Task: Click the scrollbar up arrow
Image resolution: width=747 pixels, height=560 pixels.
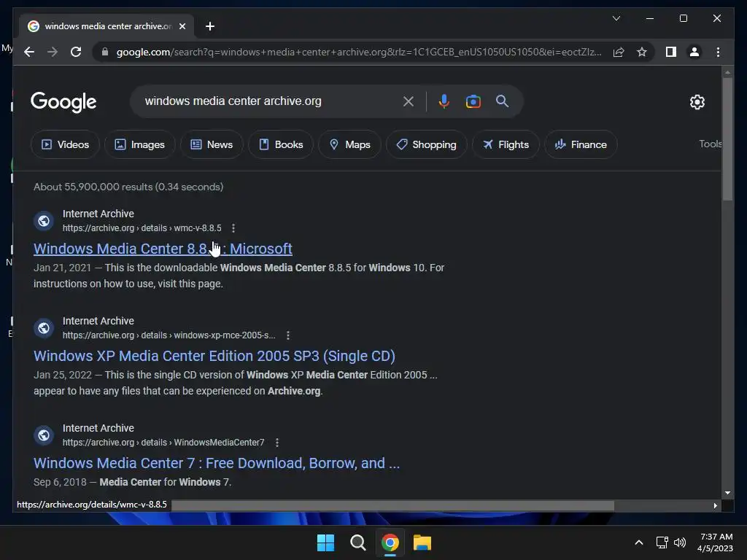Action: click(x=727, y=72)
